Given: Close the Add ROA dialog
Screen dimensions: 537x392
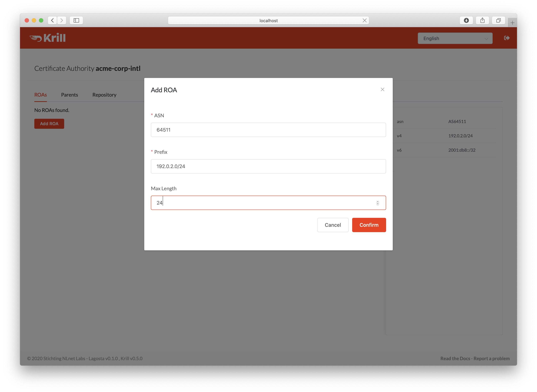Looking at the screenshot, I should click(x=382, y=89).
